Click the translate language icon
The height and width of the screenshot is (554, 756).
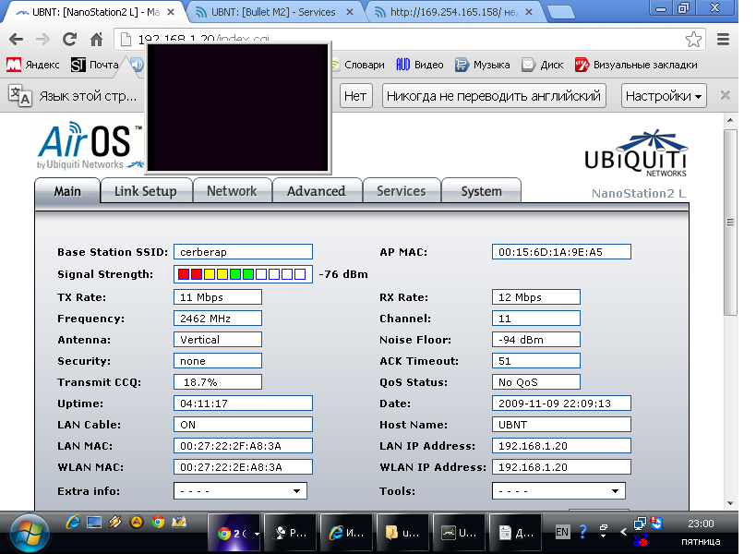point(19,95)
